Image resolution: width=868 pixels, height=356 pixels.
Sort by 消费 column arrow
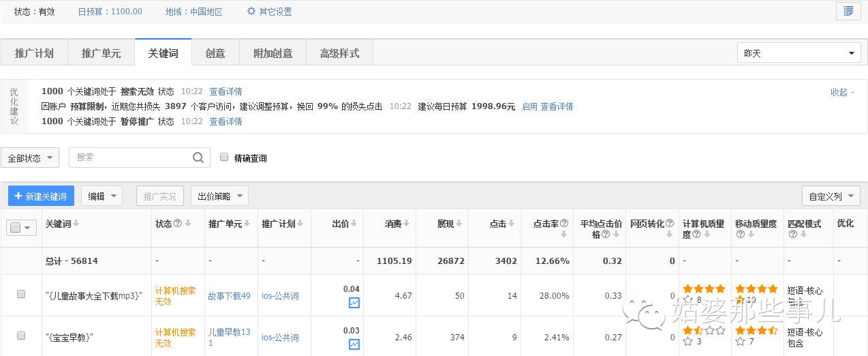point(407,224)
